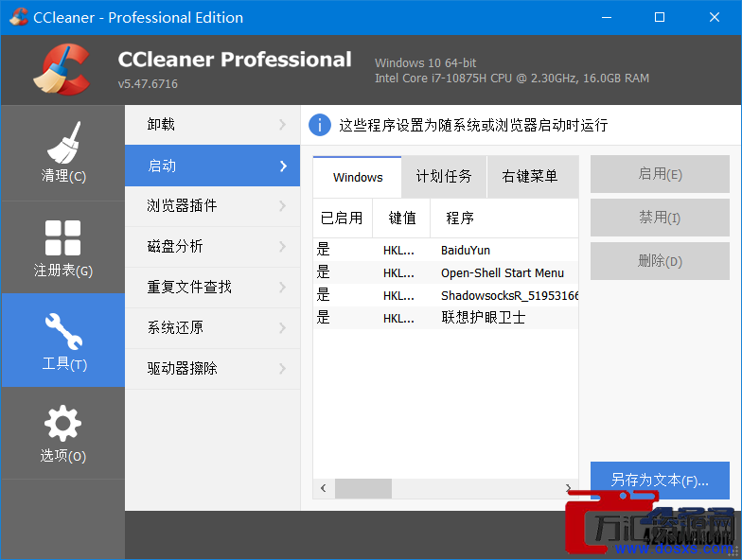Image resolution: width=742 pixels, height=560 pixels.
Task: Click chevron next to 系统还原
Action: coord(282,328)
